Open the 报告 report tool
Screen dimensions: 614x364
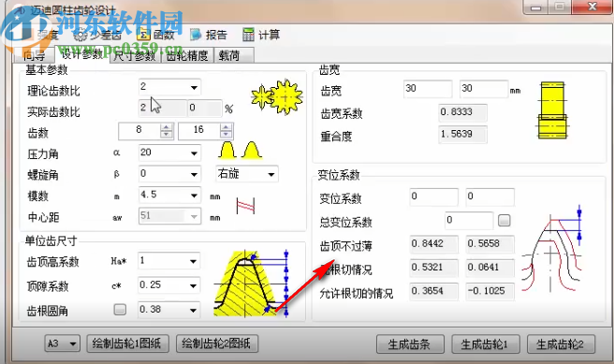(209, 35)
